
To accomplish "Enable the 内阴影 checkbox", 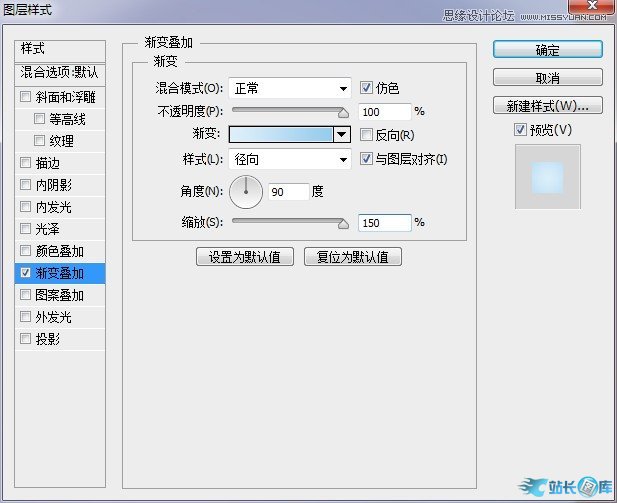I will click(x=25, y=184).
